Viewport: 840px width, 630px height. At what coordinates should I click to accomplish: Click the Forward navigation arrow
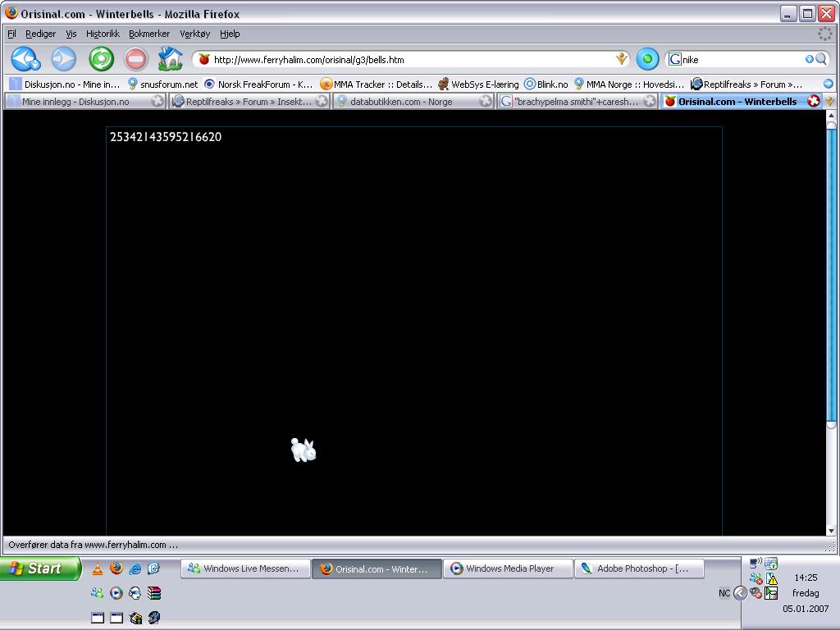point(64,59)
